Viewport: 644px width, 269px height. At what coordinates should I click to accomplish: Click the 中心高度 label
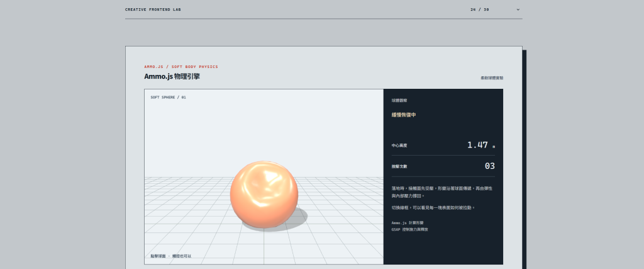pos(399,145)
